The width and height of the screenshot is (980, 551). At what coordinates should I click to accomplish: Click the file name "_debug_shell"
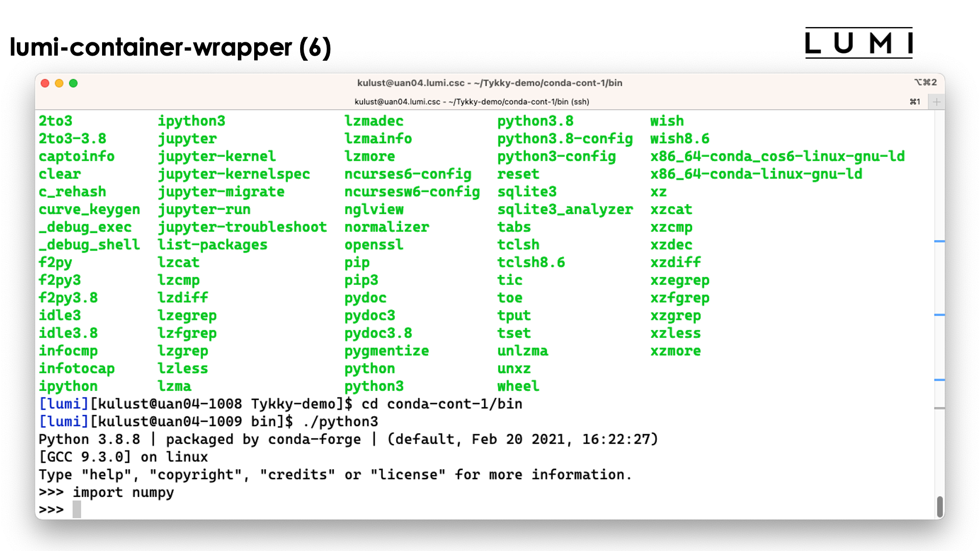(x=89, y=245)
